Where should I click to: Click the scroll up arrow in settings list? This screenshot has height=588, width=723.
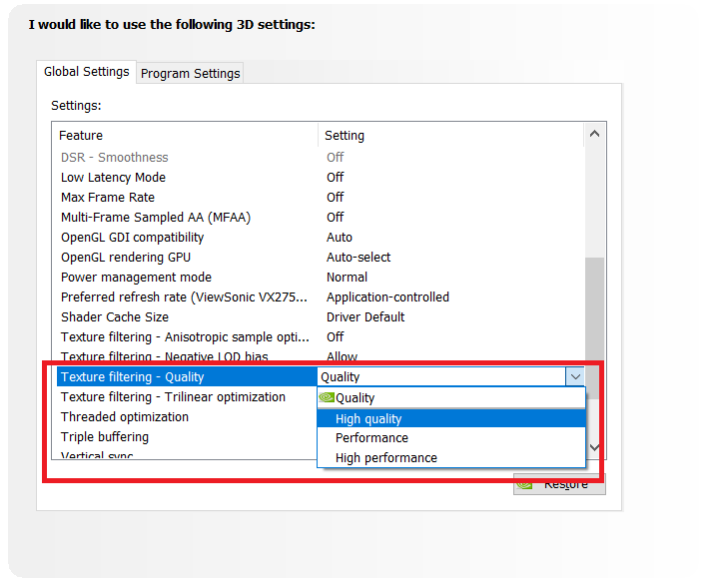coord(594,134)
